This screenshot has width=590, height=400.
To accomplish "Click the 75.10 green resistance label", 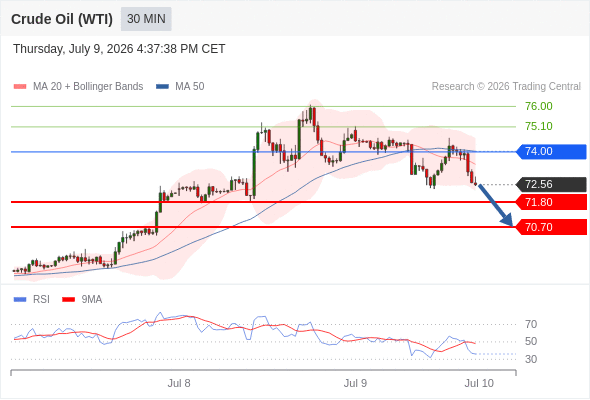I will [x=539, y=126].
